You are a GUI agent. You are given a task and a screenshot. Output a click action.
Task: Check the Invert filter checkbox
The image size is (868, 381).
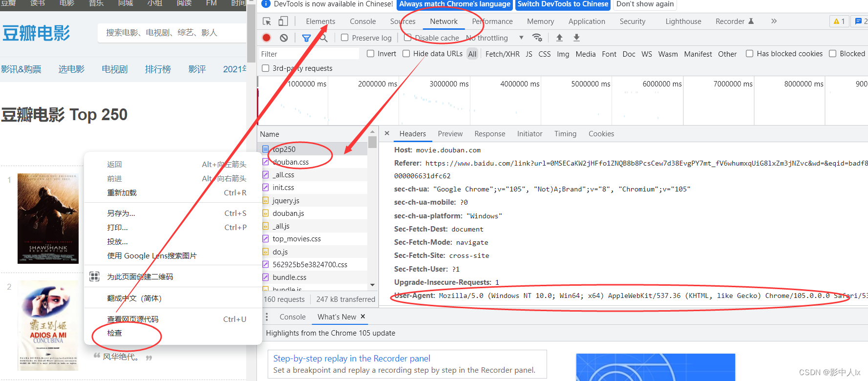click(x=371, y=54)
